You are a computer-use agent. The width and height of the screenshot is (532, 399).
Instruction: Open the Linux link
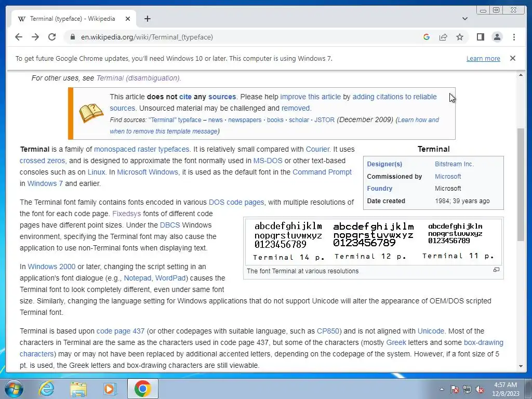[x=96, y=172]
